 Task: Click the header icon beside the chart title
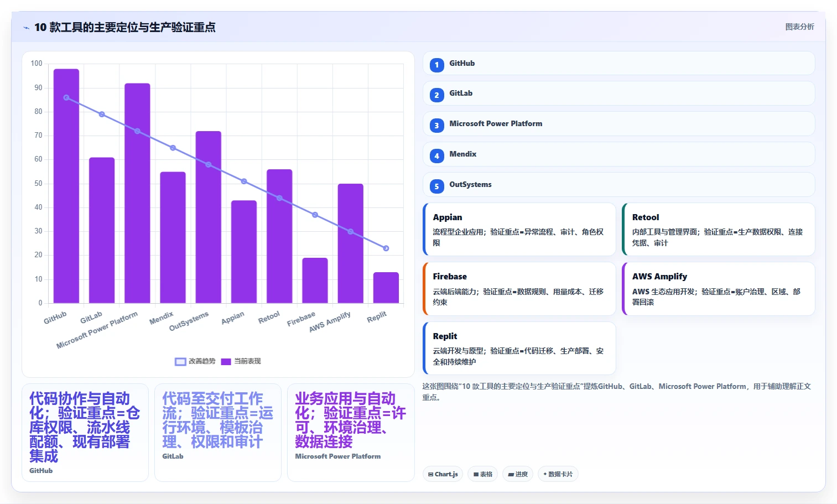pos(26,28)
